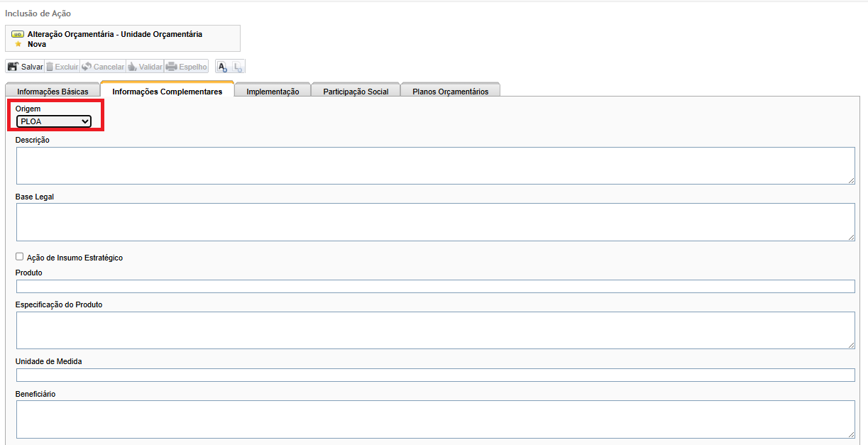Focus the Base Legal text area
Screen dimensions: 868x445
(434, 221)
